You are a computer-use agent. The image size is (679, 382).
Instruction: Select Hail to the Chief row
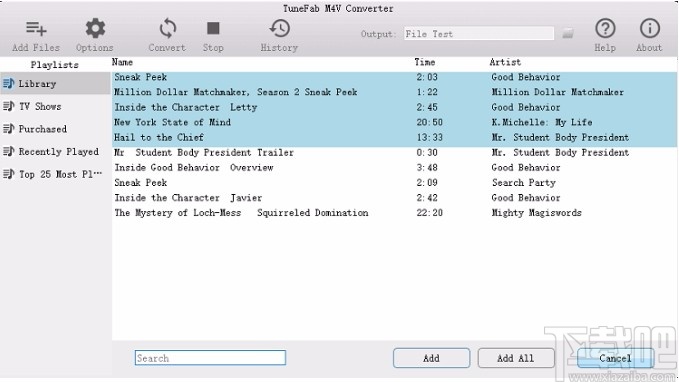(394, 138)
